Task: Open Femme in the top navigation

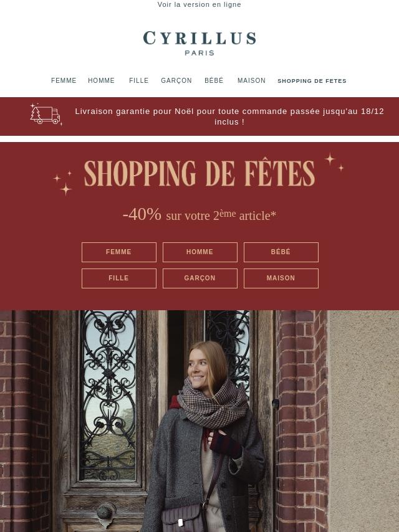Action: point(64,81)
